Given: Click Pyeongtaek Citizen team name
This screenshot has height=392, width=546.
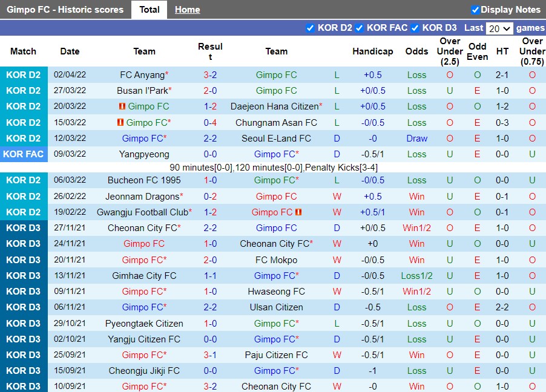Looking at the screenshot, I should [144, 324].
